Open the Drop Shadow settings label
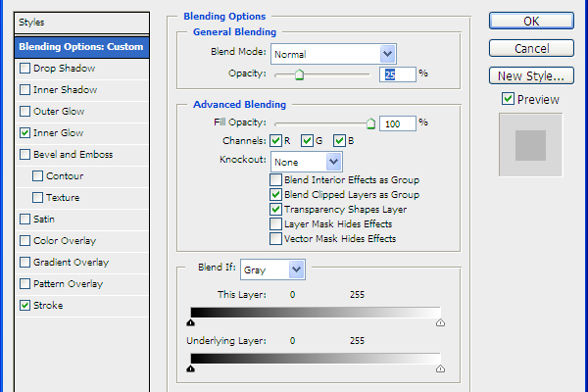The image size is (588, 392). tap(64, 69)
